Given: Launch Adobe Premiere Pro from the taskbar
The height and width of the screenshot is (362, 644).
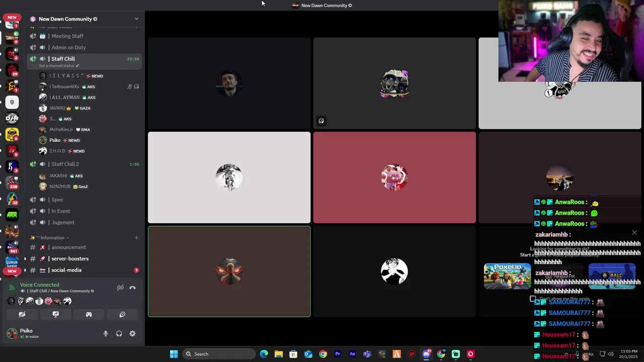Looking at the screenshot, I should (338, 354).
